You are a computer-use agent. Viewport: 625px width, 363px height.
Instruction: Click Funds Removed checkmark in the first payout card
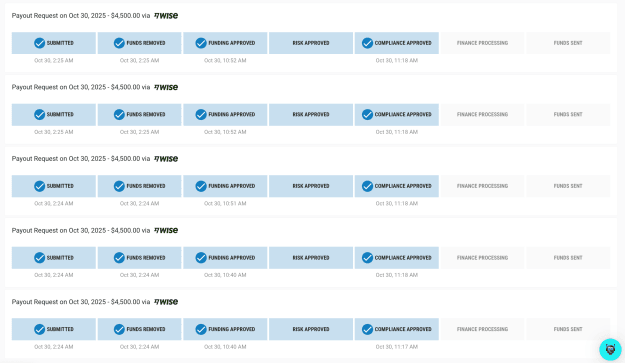(119, 43)
